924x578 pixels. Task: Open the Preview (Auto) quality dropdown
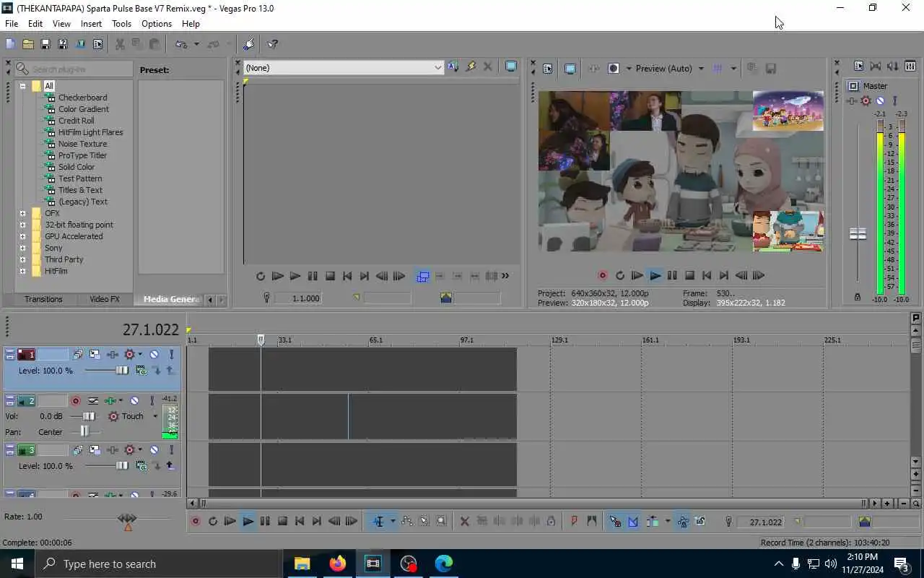click(x=701, y=69)
